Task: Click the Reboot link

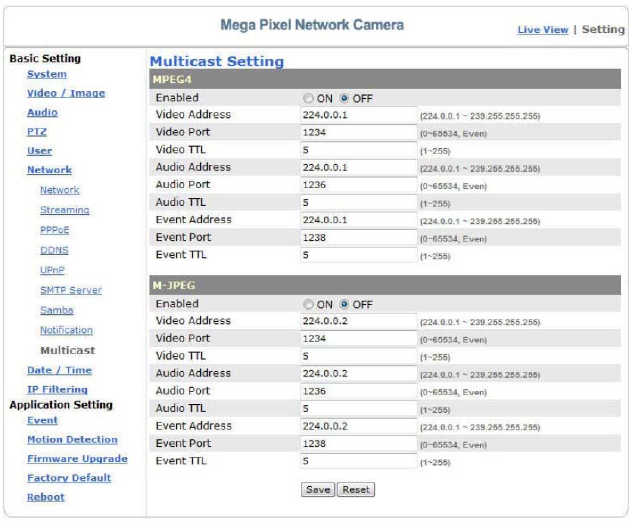Action: tap(46, 496)
